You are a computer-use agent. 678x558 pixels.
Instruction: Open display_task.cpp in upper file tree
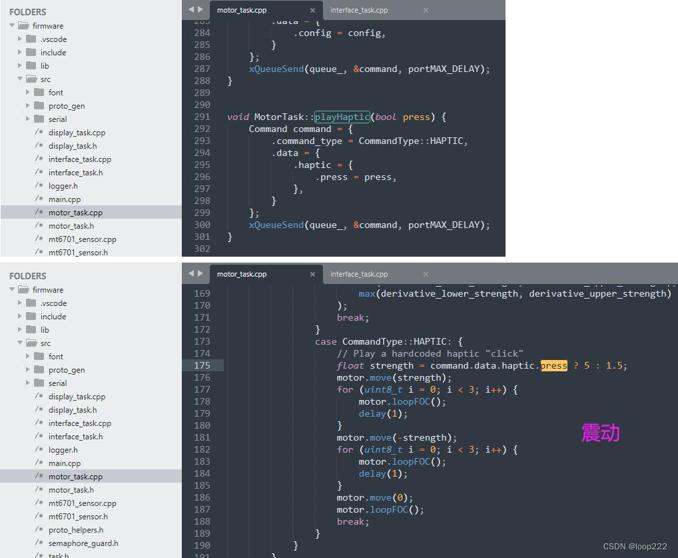point(77,132)
